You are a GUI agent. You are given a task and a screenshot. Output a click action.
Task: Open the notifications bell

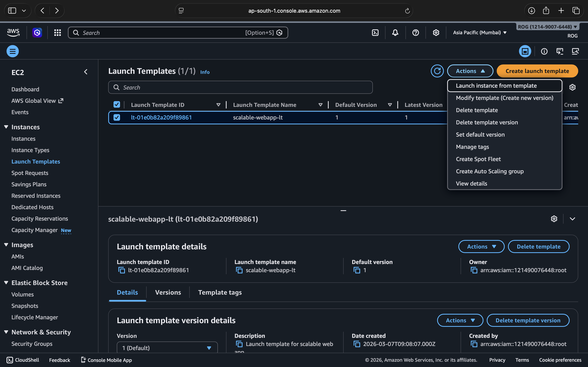395,33
